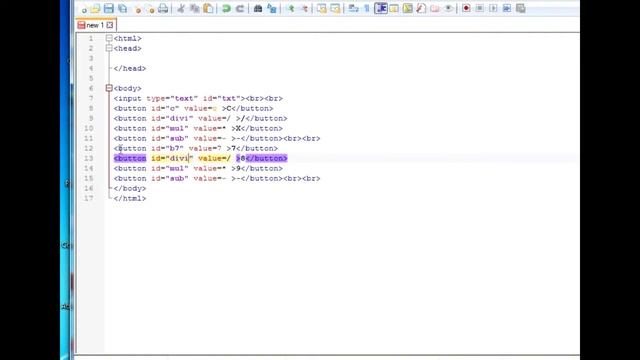
Task: Click the button line labeled C on line 8
Action: 193,108
